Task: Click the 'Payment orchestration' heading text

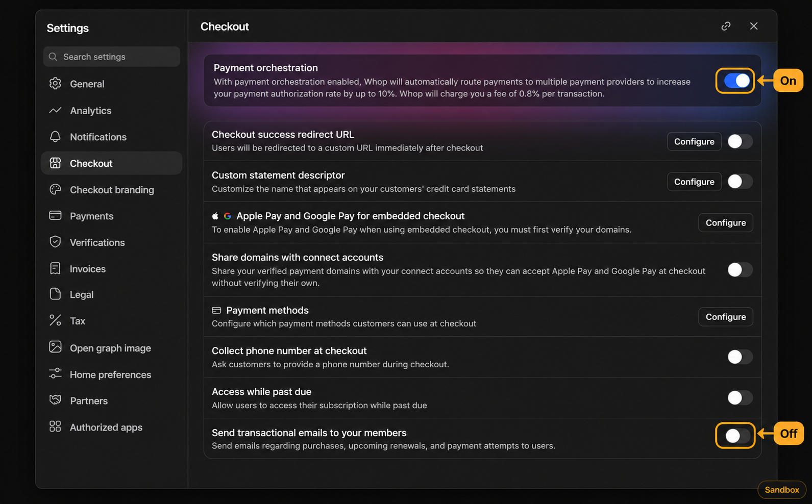Action: click(x=265, y=68)
